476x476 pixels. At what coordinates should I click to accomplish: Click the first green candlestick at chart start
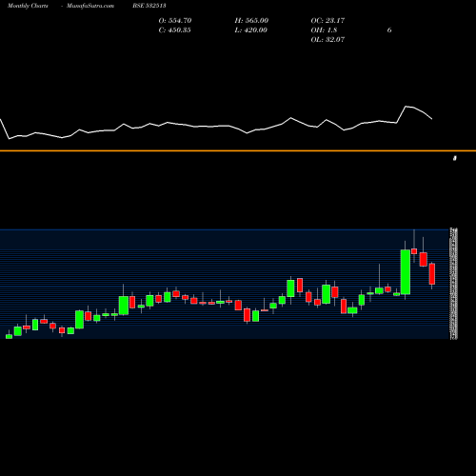tap(10, 336)
